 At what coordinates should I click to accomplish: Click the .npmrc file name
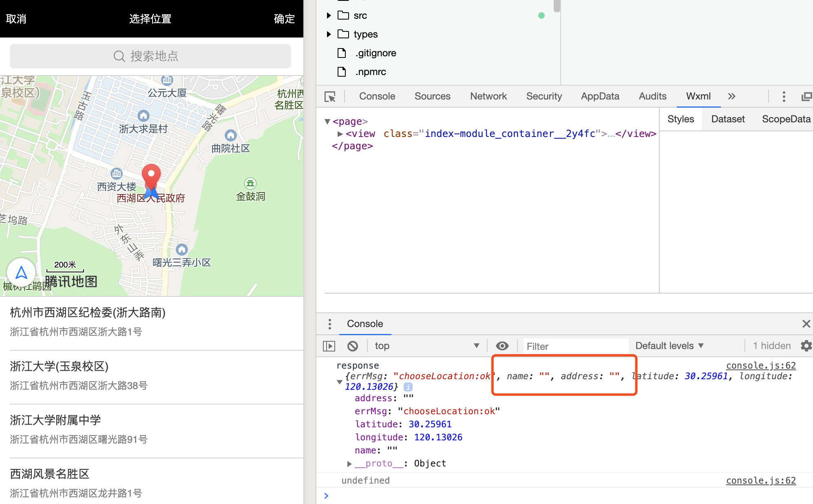[x=371, y=72]
